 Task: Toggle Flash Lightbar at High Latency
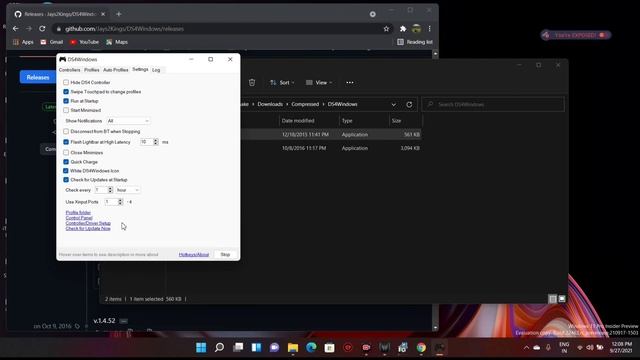(x=66, y=142)
